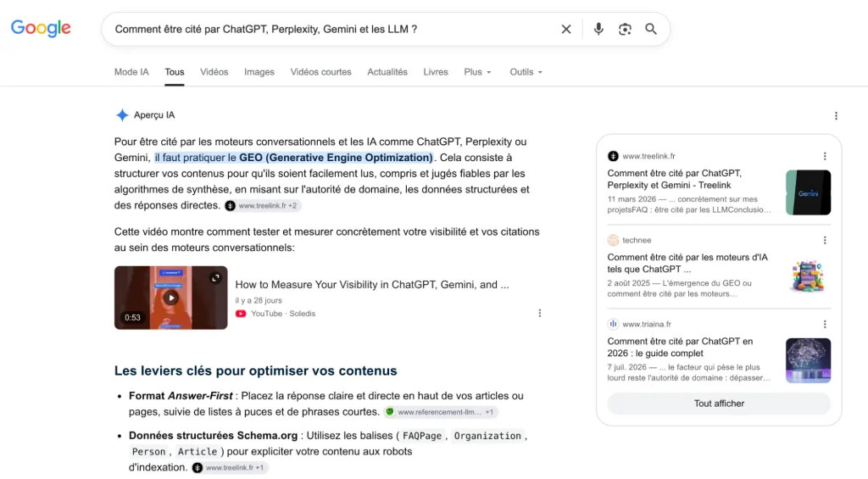Screen dimensions: 868x479
Task: Open options menu for technee source
Action: pyautogui.click(x=825, y=240)
